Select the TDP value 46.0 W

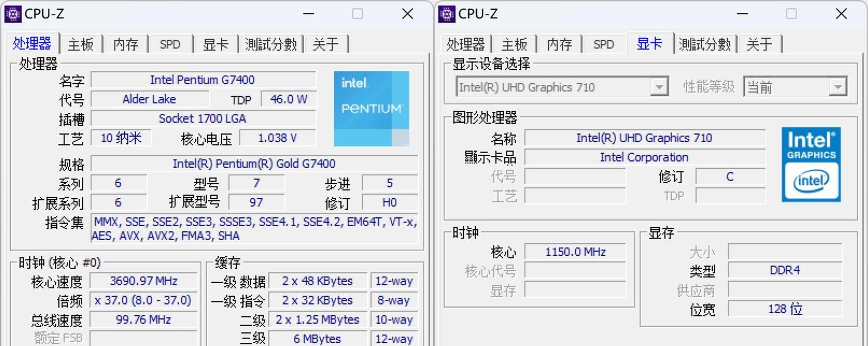tap(288, 99)
